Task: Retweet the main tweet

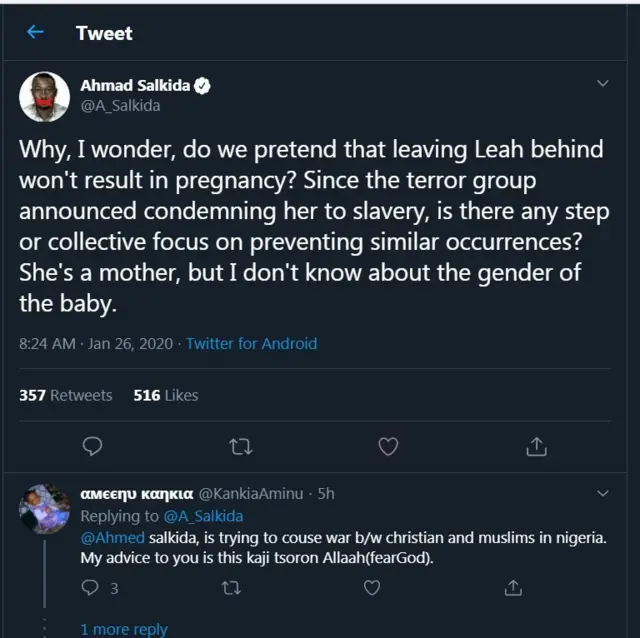Action: point(240,445)
